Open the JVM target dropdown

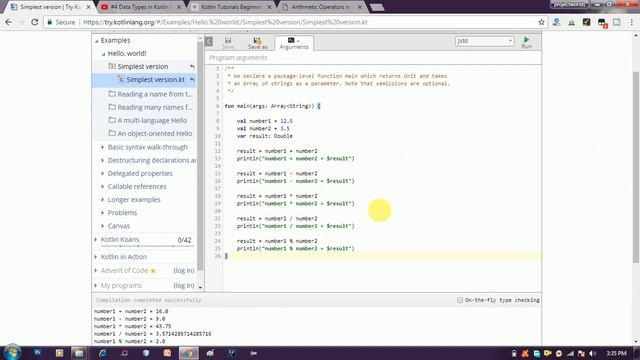tap(484, 41)
